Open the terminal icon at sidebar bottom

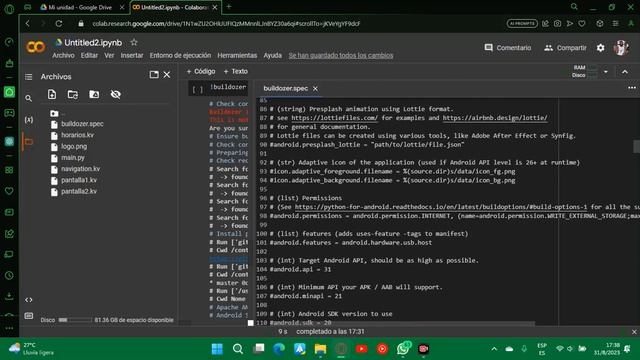[x=29, y=316]
